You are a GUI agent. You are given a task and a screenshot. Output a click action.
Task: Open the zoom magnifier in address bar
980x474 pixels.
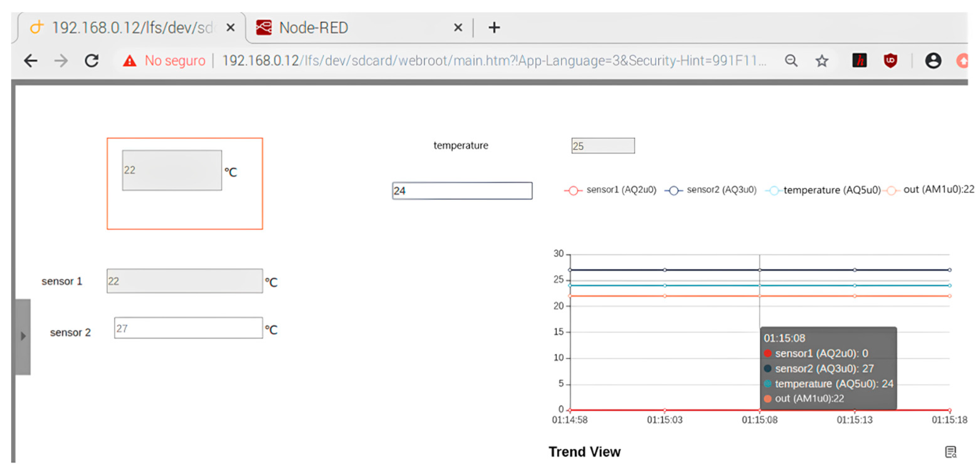[x=791, y=61]
